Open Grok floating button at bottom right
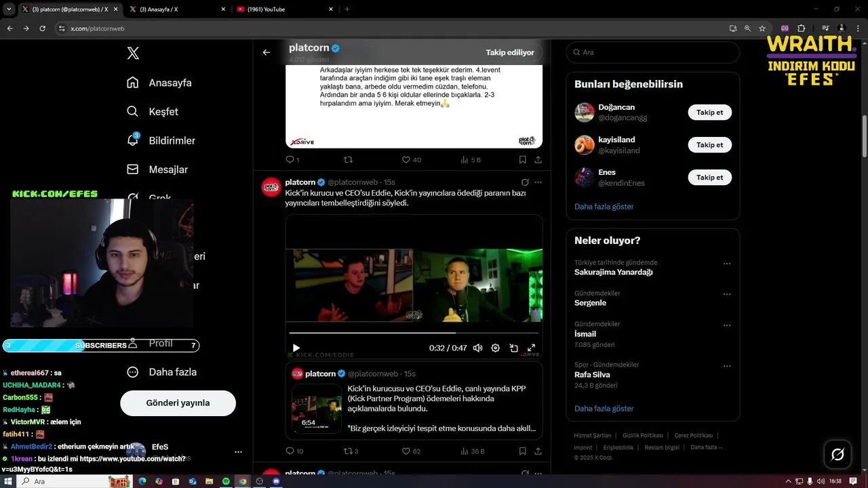The image size is (868, 488). 837,454
